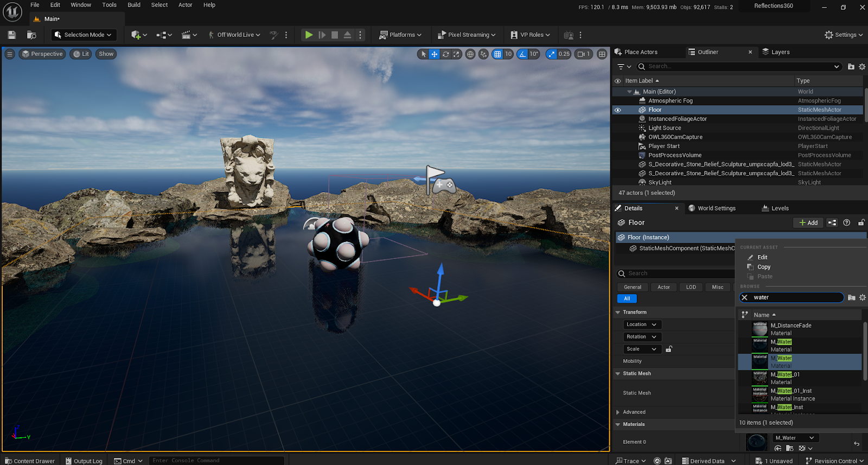The width and height of the screenshot is (868, 465).
Task: Open the M_Water material combo box dropdown
Action: click(795, 438)
